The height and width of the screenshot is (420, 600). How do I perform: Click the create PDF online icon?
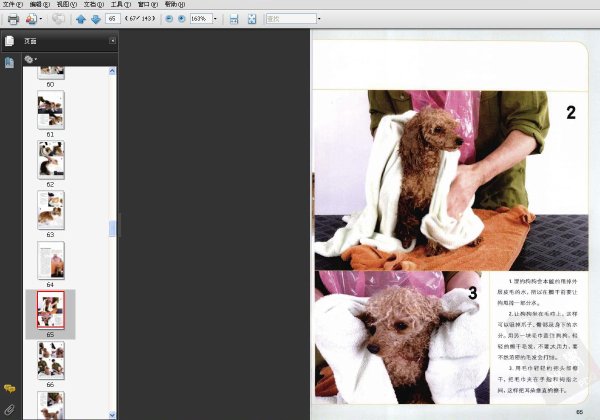click(x=31, y=19)
